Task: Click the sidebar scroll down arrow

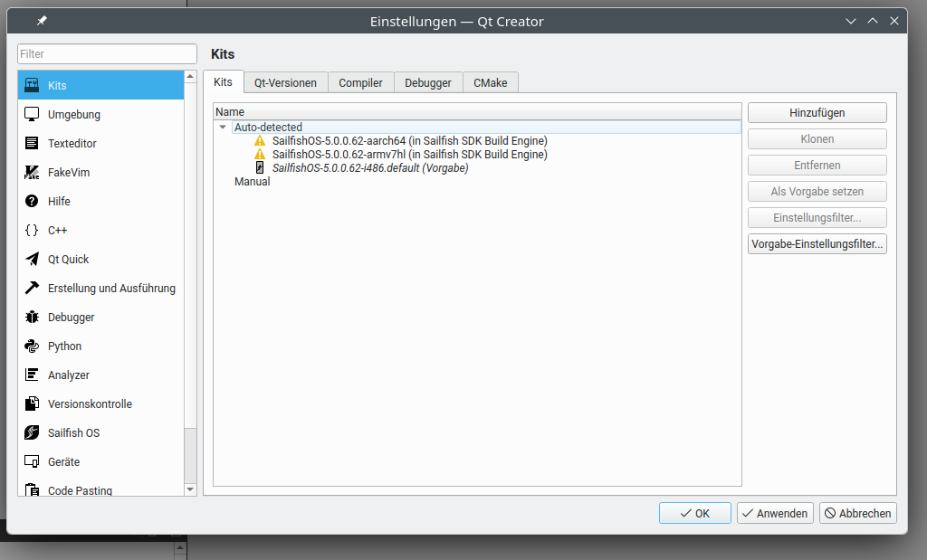Action: click(x=190, y=489)
